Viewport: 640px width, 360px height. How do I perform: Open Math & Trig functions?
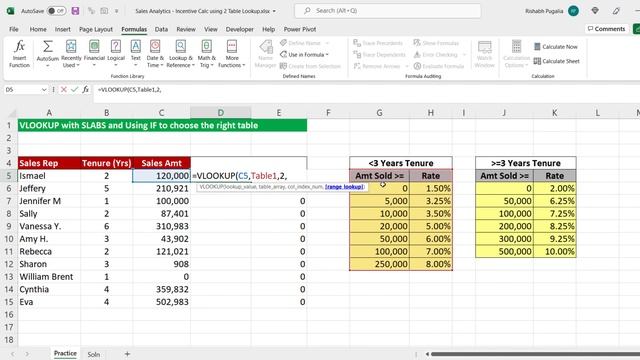(207, 54)
